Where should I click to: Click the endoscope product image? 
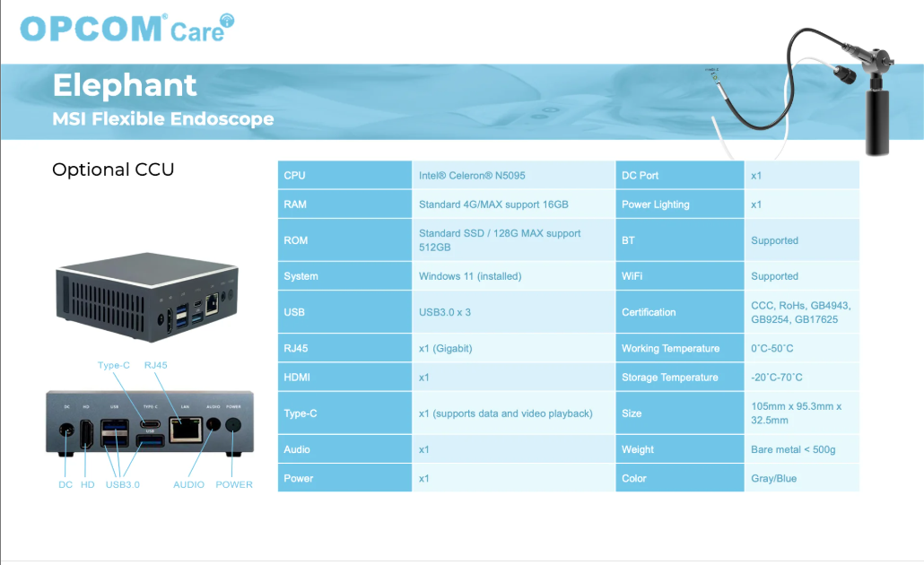(803, 93)
